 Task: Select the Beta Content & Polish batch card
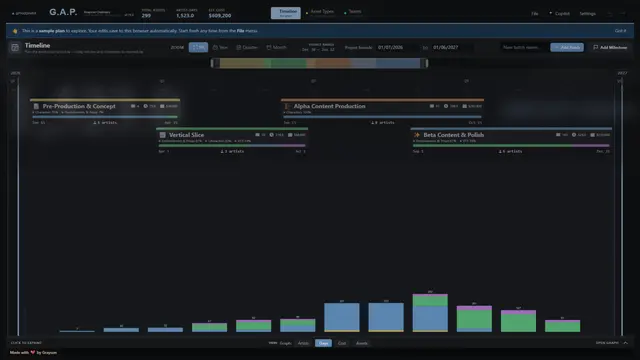(x=511, y=140)
